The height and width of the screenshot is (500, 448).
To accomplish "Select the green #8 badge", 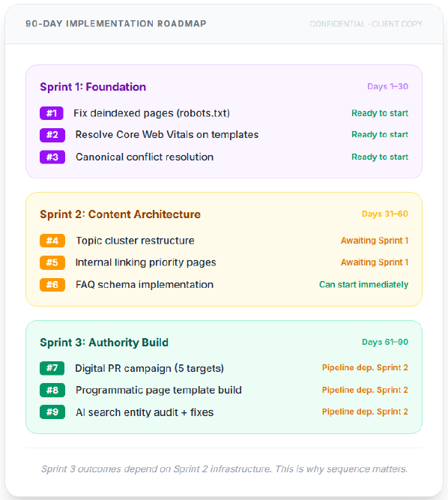I will pyautogui.click(x=52, y=390).
